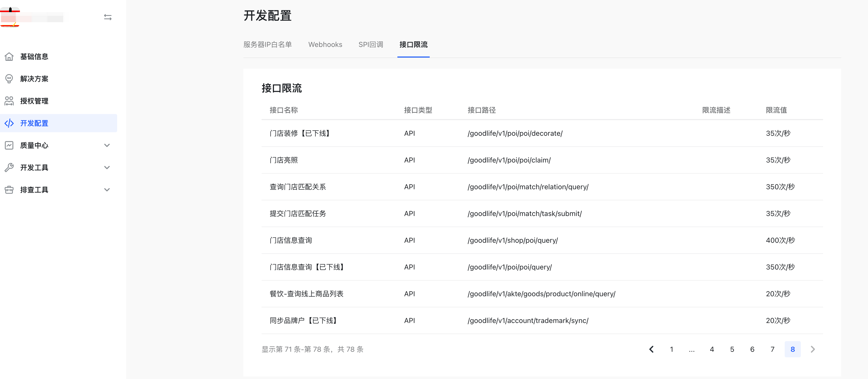Image resolution: width=868 pixels, height=379 pixels.
Task: Expand the 开发工具 submenu chevron
Action: tap(107, 168)
